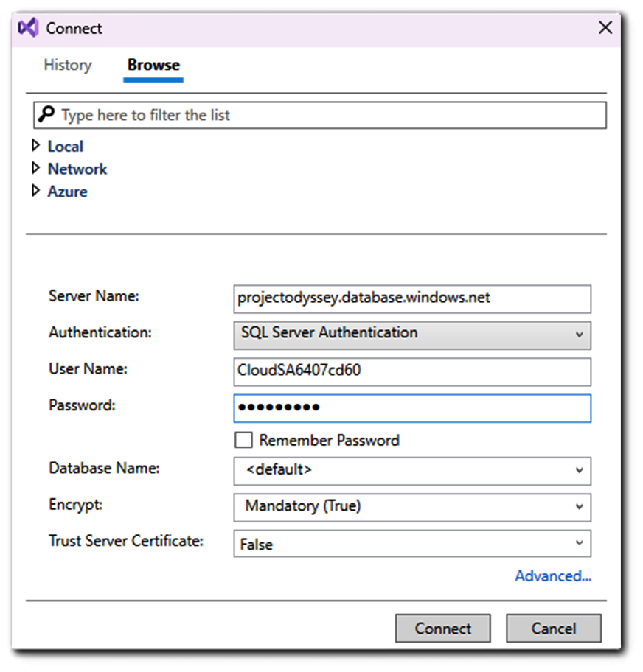
Task: Open the Advanced... link
Action: point(553,576)
